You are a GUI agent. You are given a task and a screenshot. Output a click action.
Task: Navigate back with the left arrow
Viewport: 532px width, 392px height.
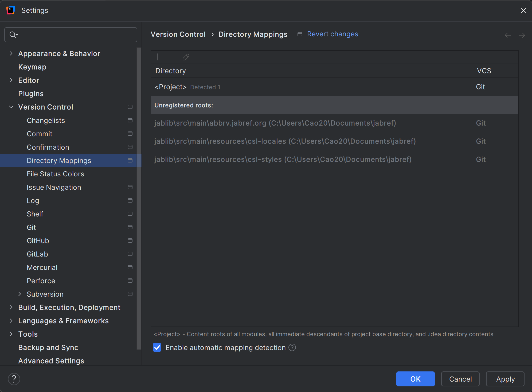[x=508, y=35]
